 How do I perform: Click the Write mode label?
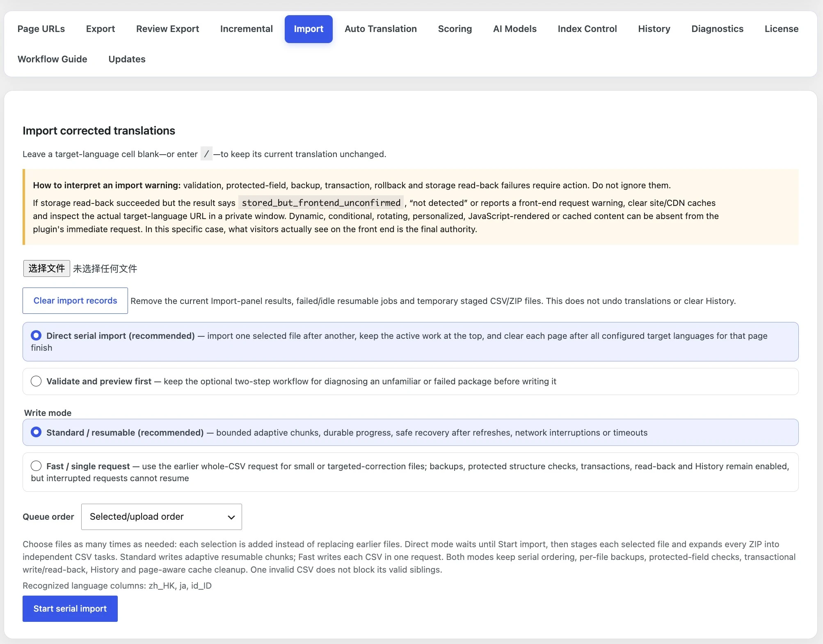[x=48, y=413]
